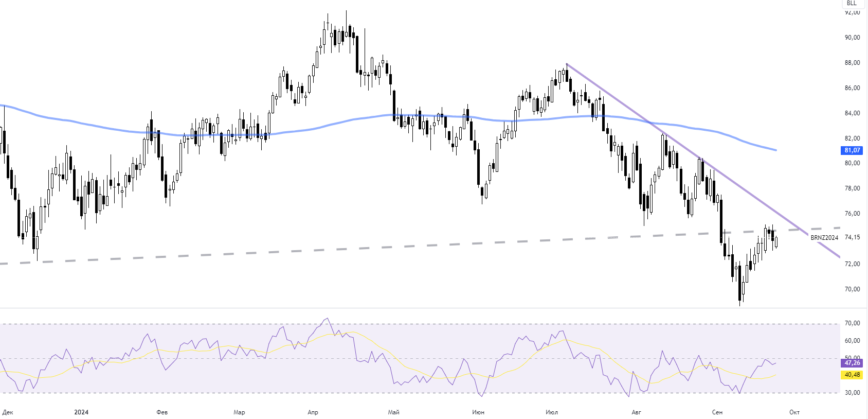Click the yellow 40,48 RSI average tag
This screenshot has height=419, width=868.
click(x=852, y=375)
